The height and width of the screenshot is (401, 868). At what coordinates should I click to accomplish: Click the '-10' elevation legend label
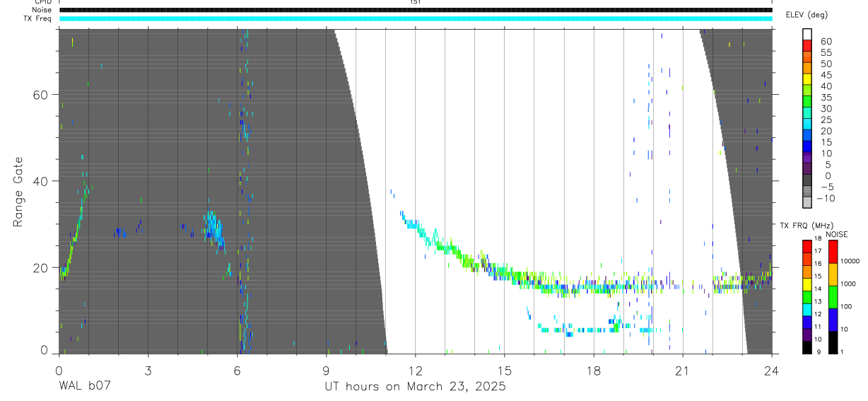point(826,198)
